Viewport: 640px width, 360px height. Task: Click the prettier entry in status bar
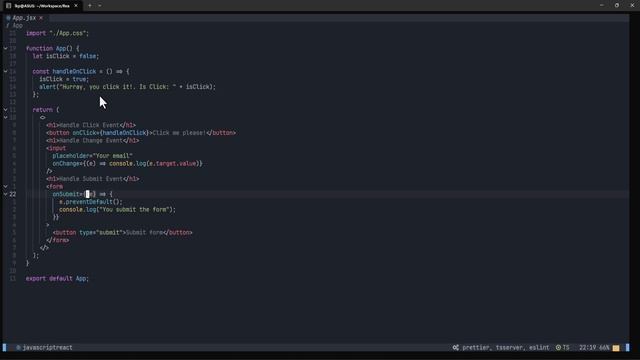click(476, 347)
